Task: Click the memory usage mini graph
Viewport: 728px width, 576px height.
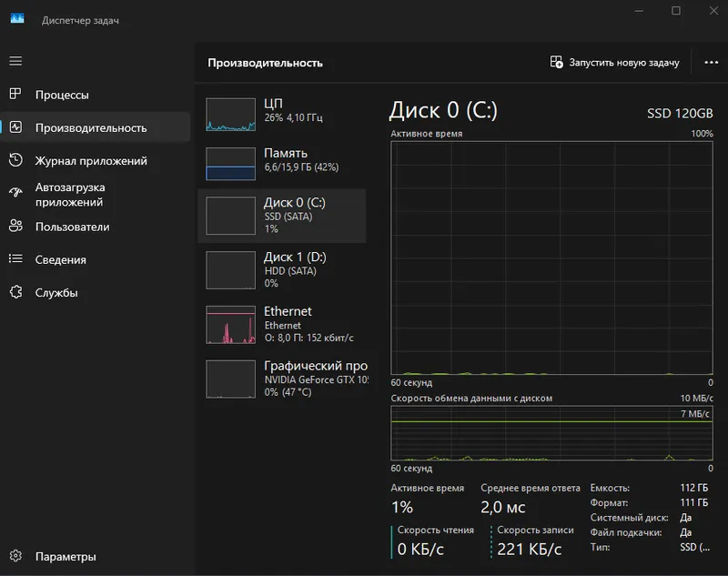Action: (231, 164)
